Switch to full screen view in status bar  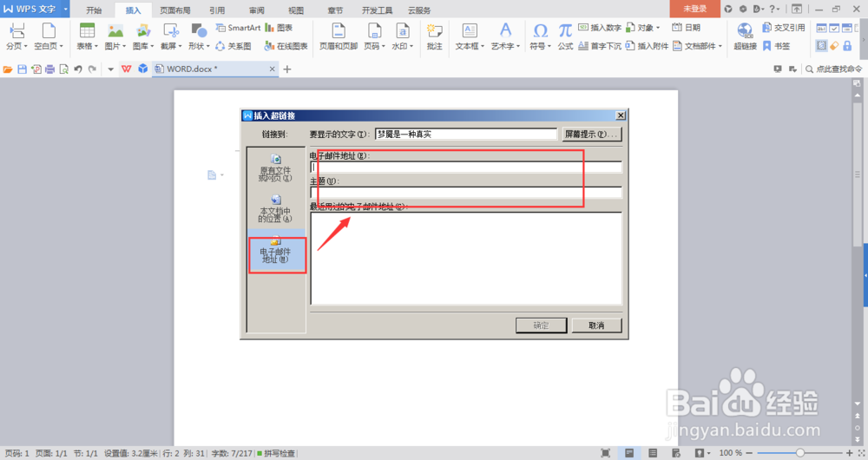(x=606, y=453)
